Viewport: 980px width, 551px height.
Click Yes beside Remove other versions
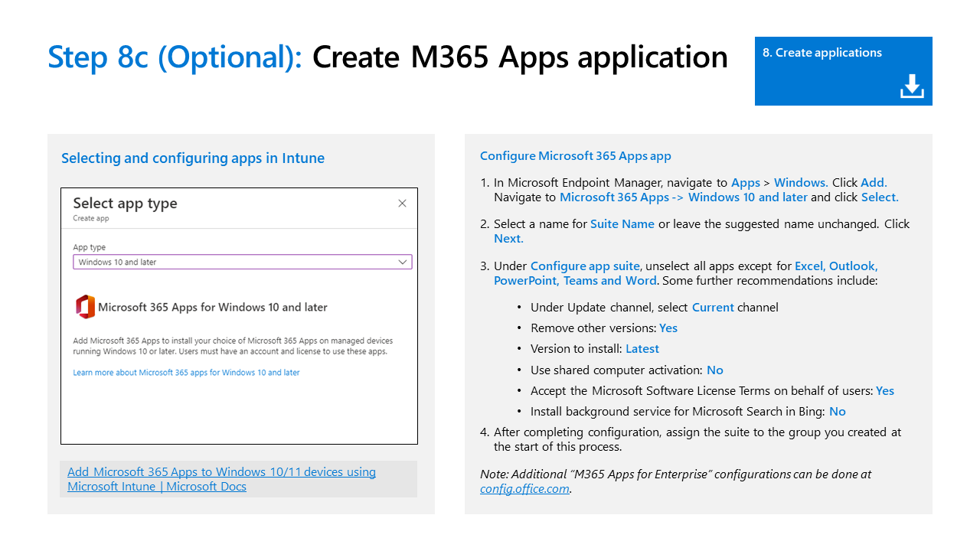(x=668, y=328)
